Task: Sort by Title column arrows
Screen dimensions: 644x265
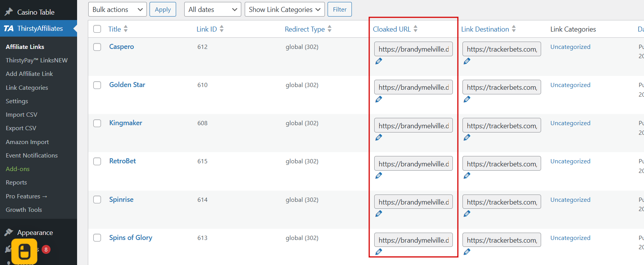Action: coord(126,29)
